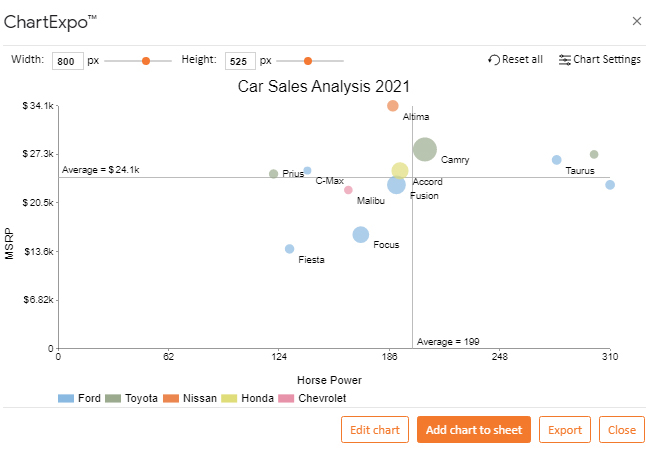Click the Edit chart button

point(375,430)
